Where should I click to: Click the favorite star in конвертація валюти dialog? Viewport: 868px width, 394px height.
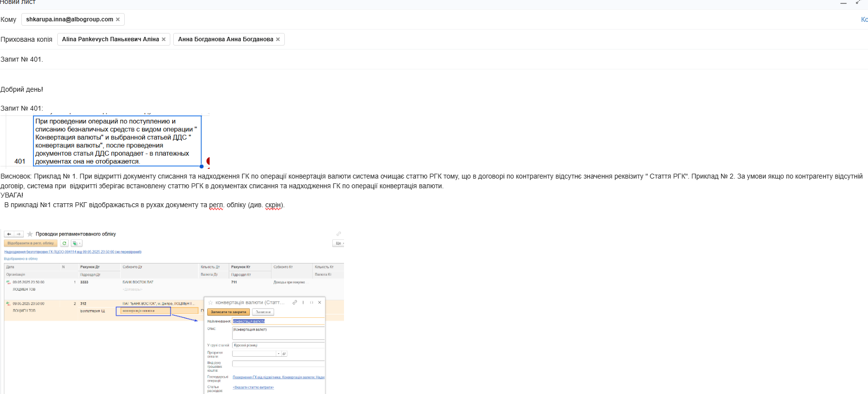[x=210, y=303]
